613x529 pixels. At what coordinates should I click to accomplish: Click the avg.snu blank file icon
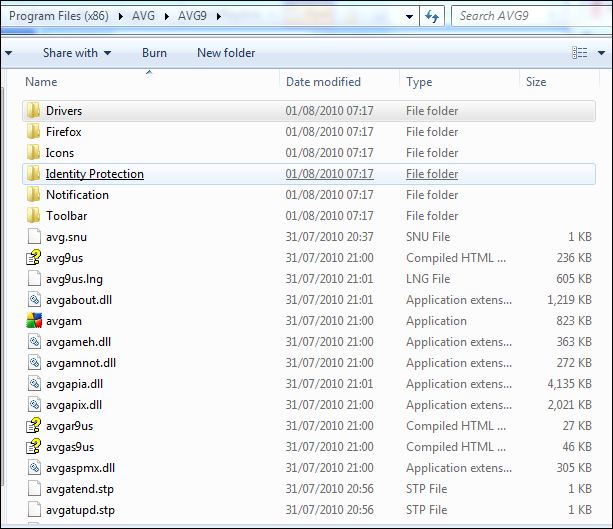[x=34, y=237]
